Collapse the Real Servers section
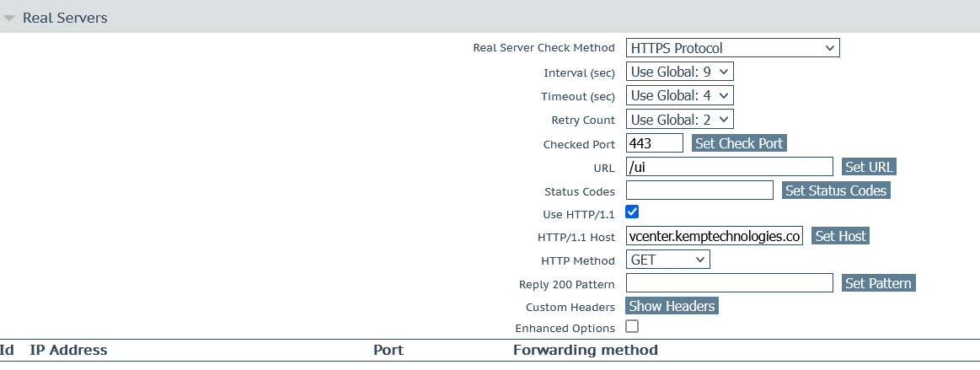The height and width of the screenshot is (370, 980). click(9, 19)
